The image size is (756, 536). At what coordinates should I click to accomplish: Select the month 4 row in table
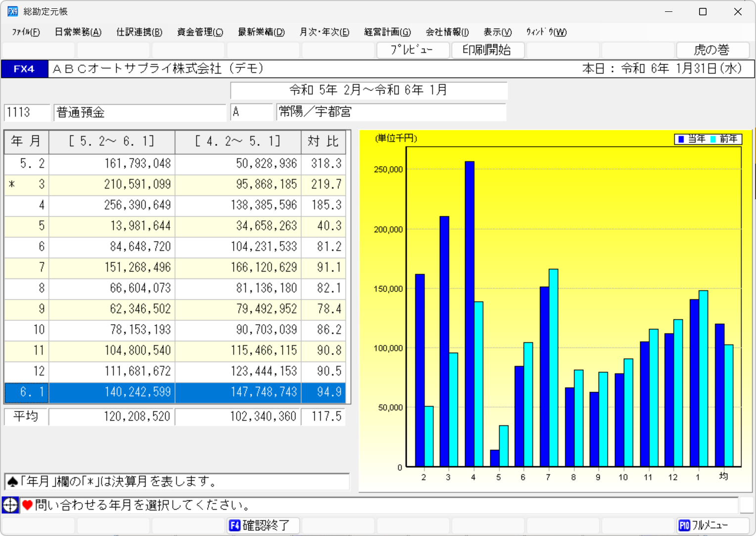tap(175, 205)
